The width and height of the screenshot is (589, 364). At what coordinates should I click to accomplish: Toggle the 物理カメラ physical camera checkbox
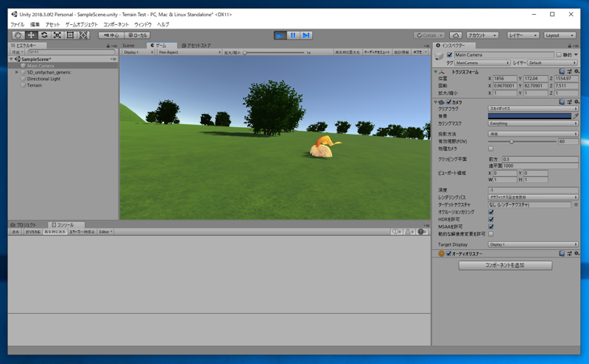(x=490, y=149)
